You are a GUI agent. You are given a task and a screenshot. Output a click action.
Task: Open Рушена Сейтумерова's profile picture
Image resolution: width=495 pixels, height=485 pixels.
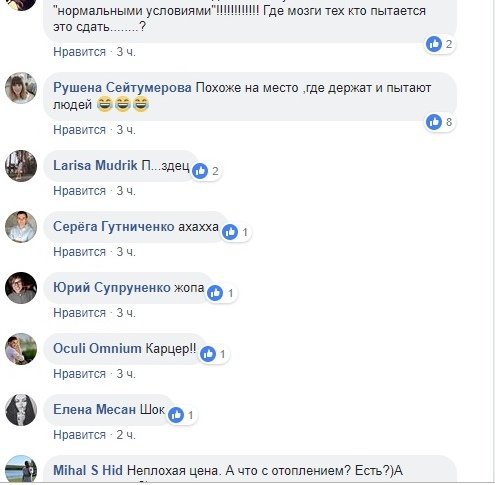coord(21,88)
